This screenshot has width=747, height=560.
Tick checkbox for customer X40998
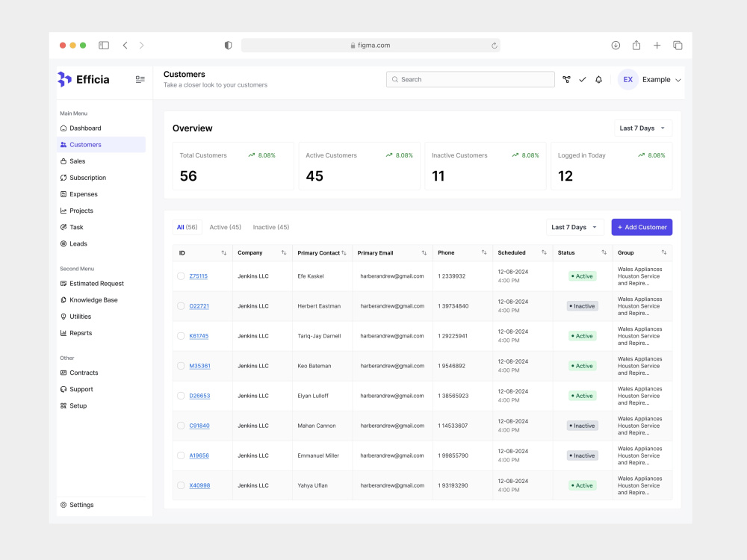coord(181,486)
